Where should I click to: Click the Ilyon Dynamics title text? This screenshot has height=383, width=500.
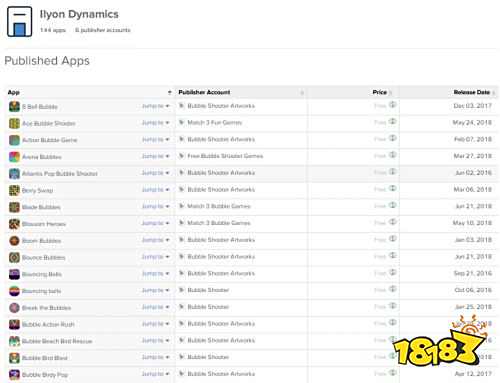(79, 14)
